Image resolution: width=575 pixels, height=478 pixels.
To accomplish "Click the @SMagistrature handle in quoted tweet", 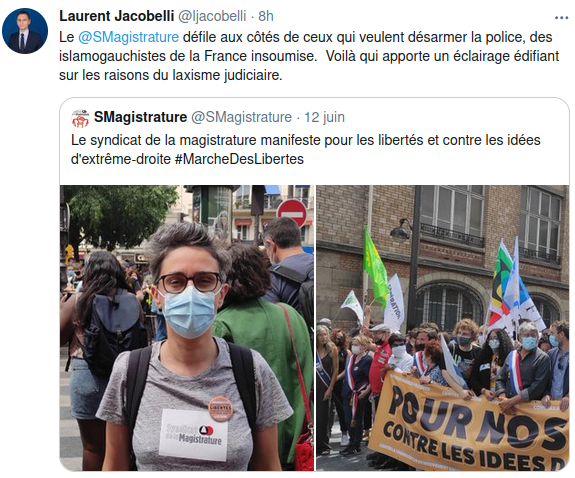I will point(241,117).
